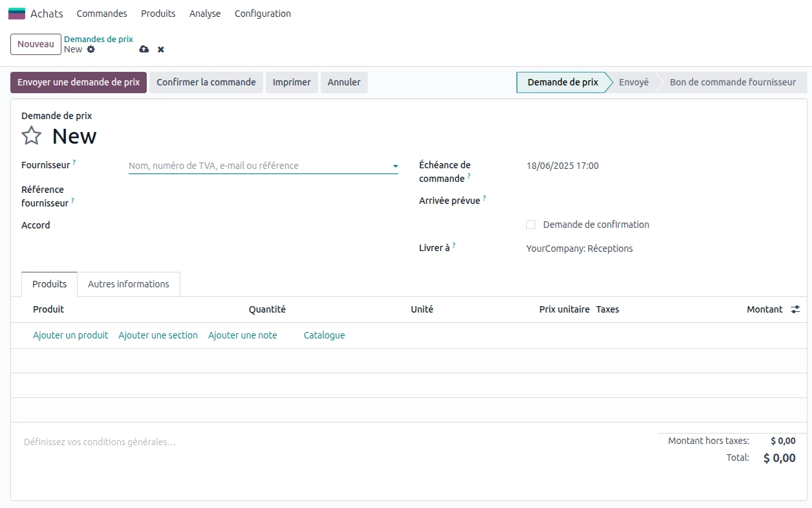Click Envoyer une demande de prix
Image resolution: width=812 pixels, height=508 pixels.
click(x=79, y=82)
